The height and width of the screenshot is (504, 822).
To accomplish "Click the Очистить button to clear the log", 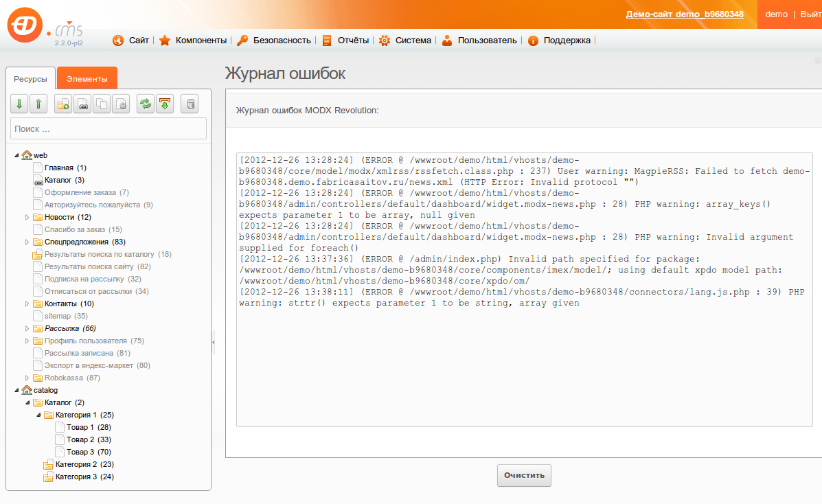I will (x=524, y=475).
